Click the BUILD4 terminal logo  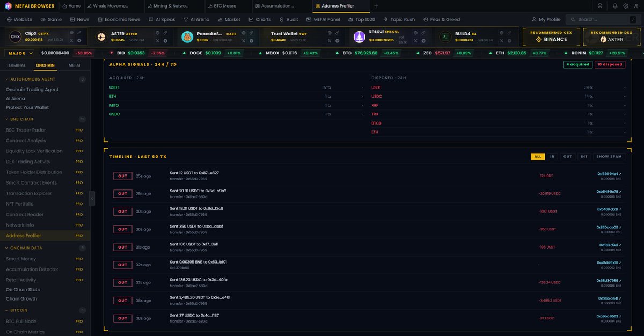pos(445,36)
